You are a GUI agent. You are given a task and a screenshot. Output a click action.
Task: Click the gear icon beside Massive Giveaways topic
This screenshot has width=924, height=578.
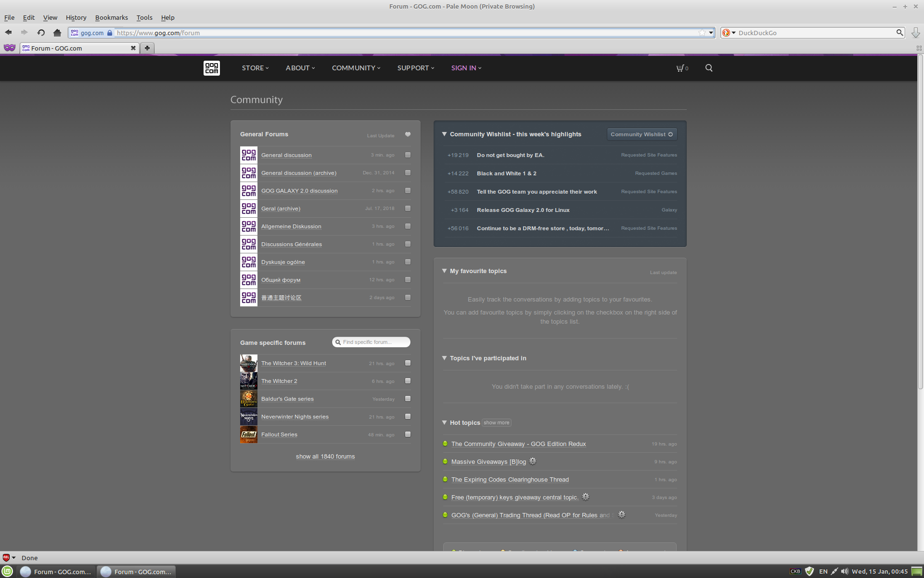click(x=532, y=461)
